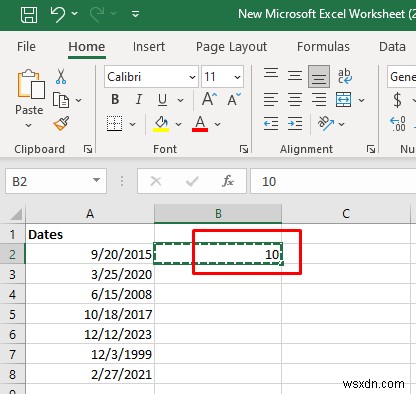Image resolution: width=416 pixels, height=394 pixels.
Task: Click Top Align icon
Action: pos(271,73)
